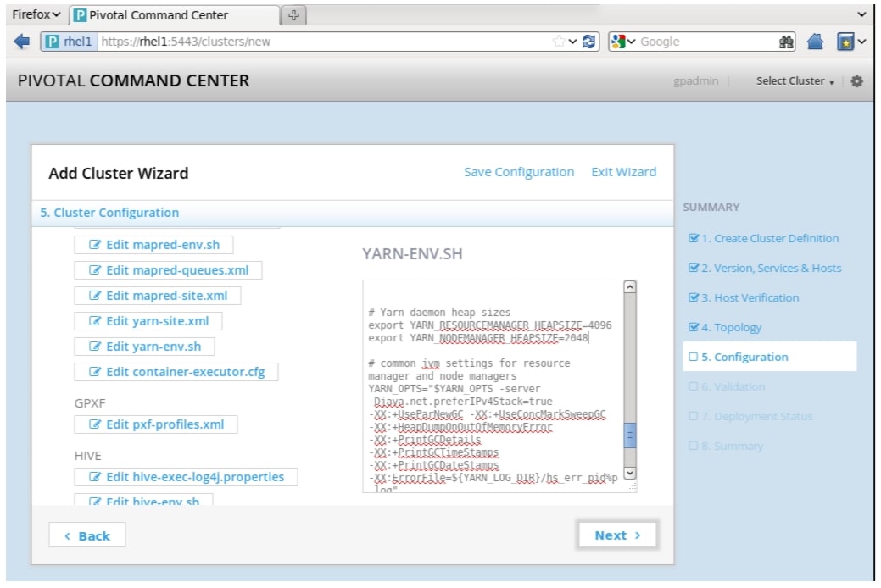
Task: Click the scroll down arrow in yarn-env editor
Action: tap(630, 474)
